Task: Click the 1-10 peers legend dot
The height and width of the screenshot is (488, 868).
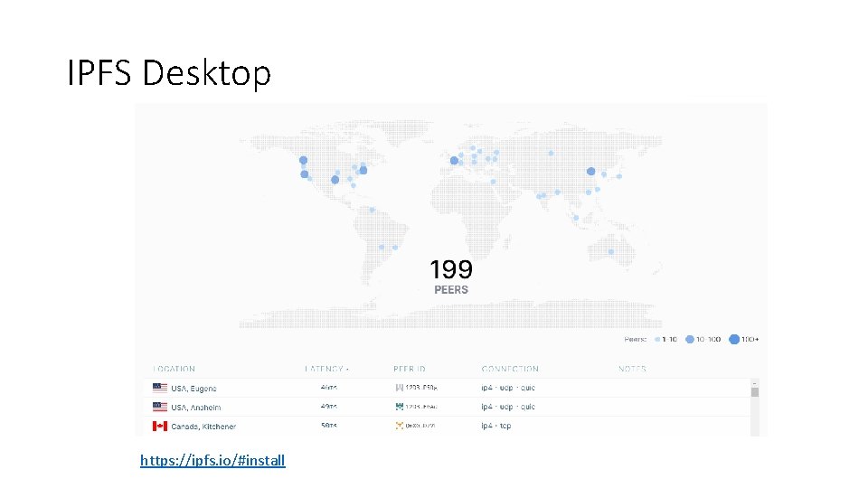Action: point(657,339)
